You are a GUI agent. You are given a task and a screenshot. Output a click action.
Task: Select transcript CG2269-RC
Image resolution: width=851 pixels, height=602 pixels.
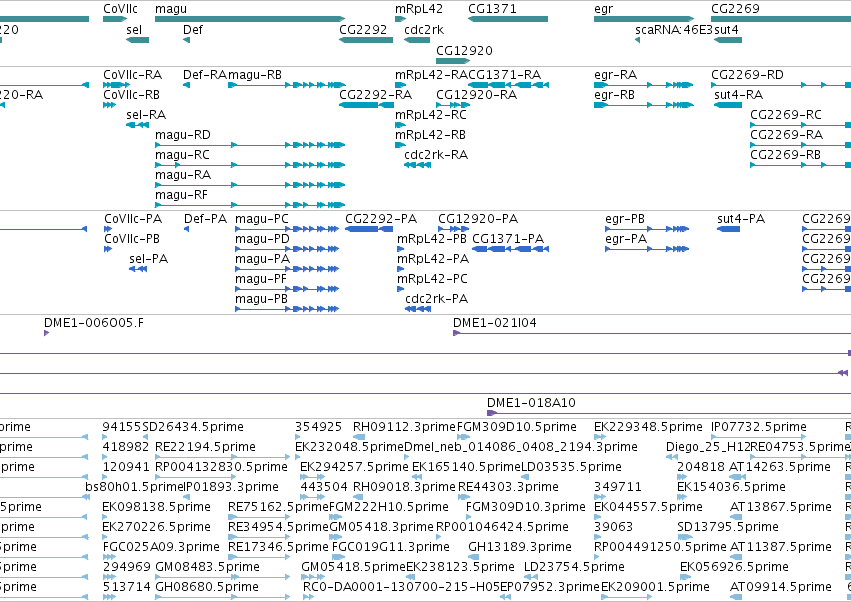click(785, 115)
